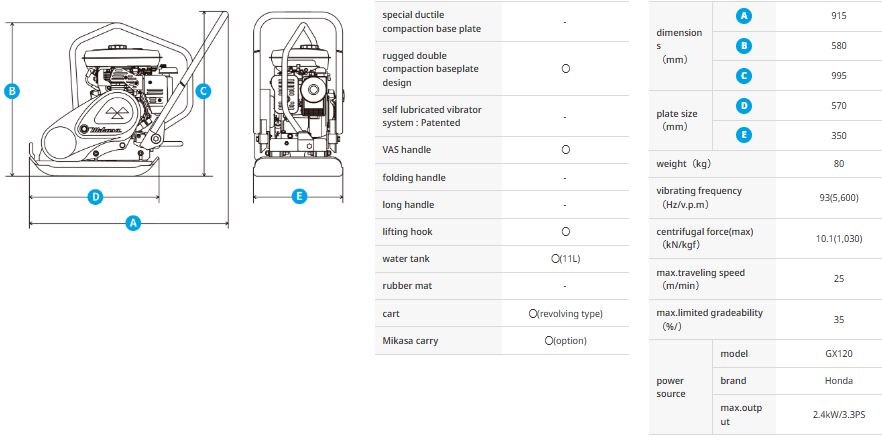Click the 'model' label under power source
Screen dimensions: 882x441
click(734, 354)
